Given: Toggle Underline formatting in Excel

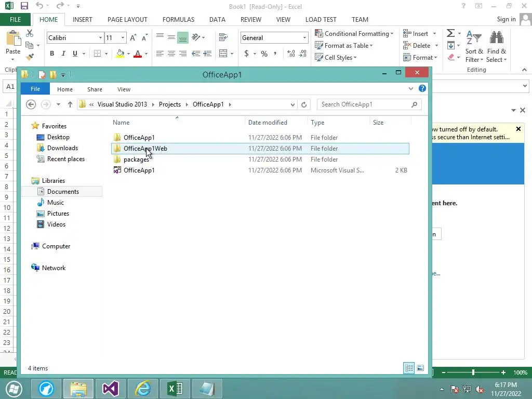Looking at the screenshot, I should [75, 54].
